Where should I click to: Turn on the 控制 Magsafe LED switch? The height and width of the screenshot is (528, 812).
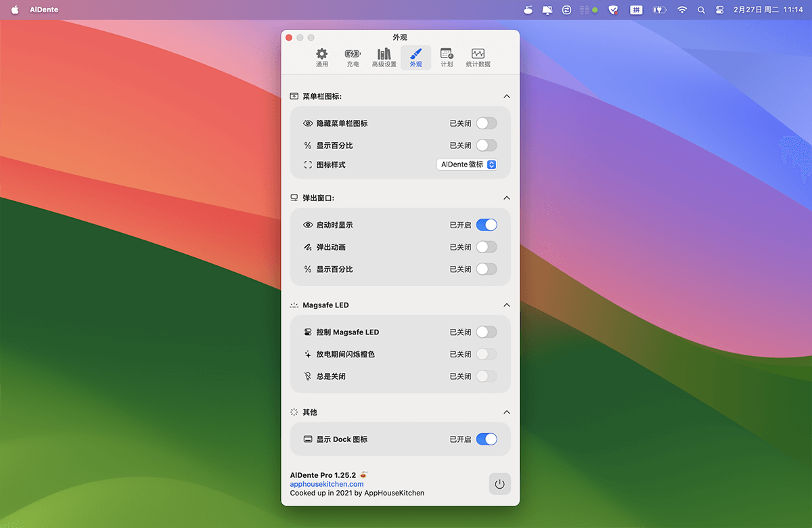487,332
